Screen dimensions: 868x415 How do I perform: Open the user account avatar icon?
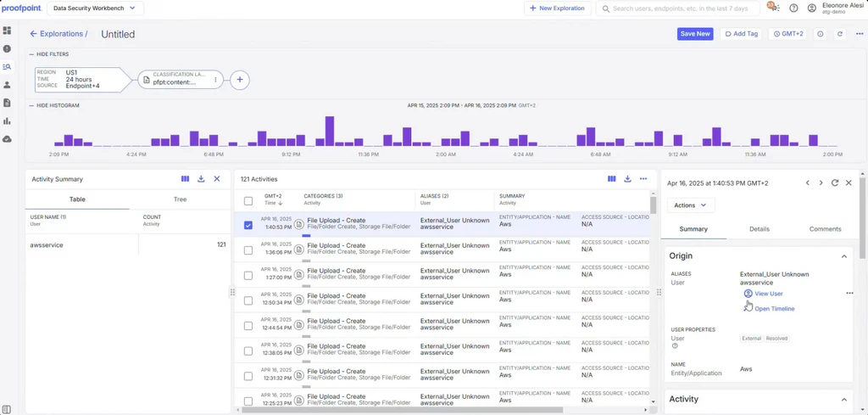point(811,8)
